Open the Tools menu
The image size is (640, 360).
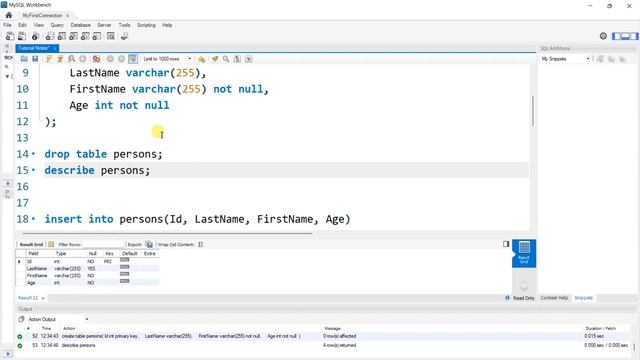tap(124, 25)
